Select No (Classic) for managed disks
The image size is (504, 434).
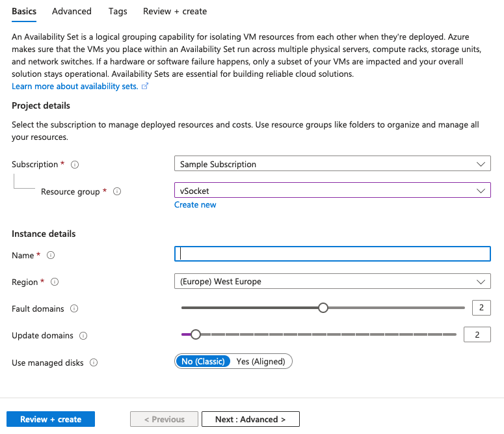tap(203, 361)
